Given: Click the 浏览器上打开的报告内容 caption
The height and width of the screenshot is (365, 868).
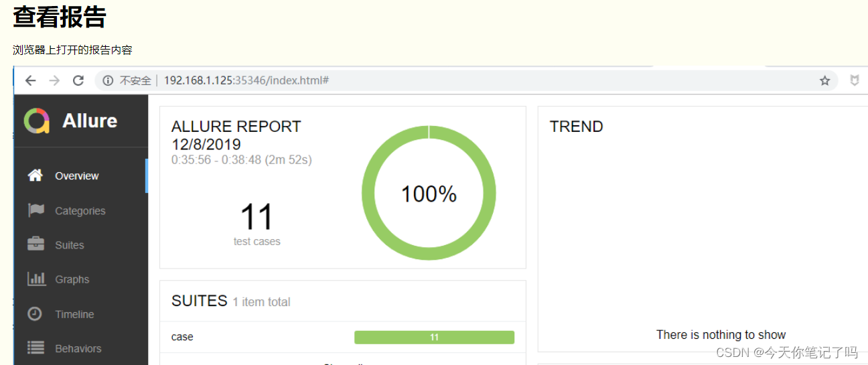Looking at the screenshot, I should pos(72,50).
